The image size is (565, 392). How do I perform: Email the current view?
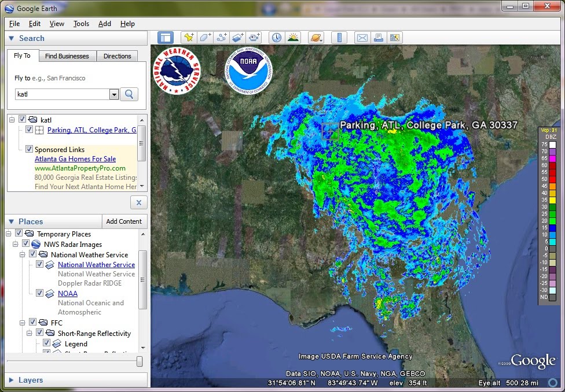point(361,37)
